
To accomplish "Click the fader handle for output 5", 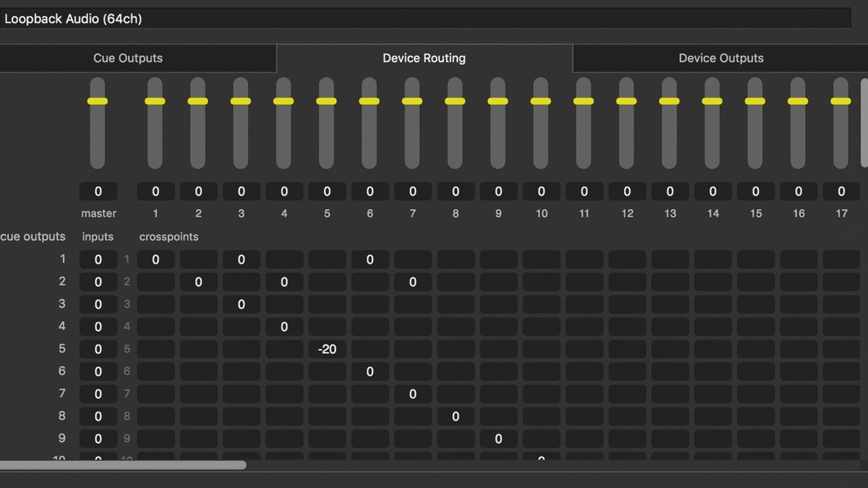I will [327, 101].
